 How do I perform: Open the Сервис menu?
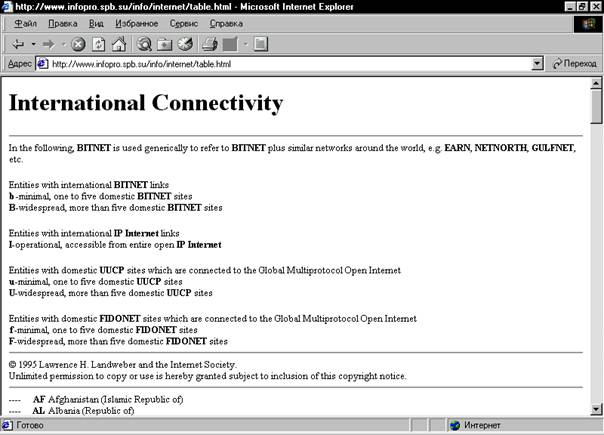(184, 24)
